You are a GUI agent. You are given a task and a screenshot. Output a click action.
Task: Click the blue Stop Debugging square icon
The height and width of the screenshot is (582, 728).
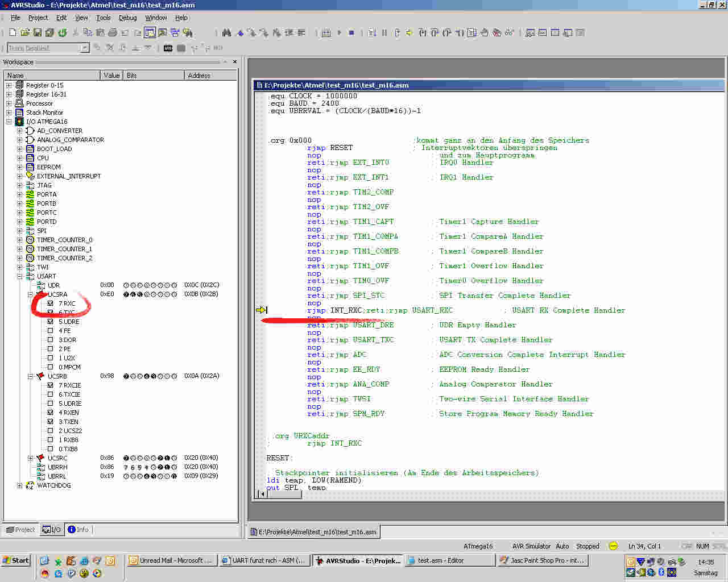(x=351, y=33)
